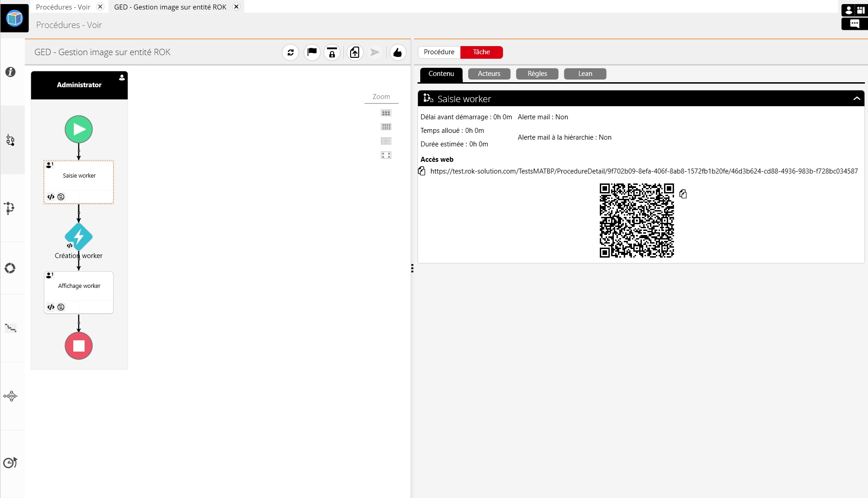Click the lock toolbar button
Viewport: 868px width, 498px height.
(332, 52)
